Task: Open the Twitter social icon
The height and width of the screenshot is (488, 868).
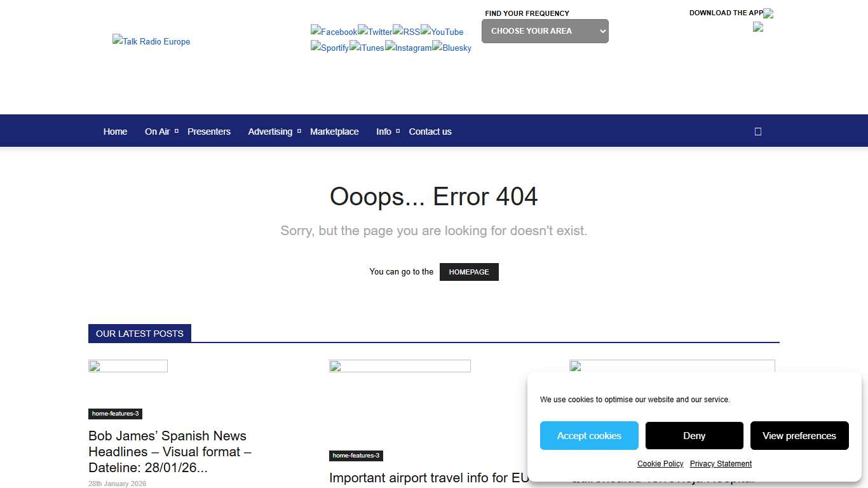Action: pos(375,32)
